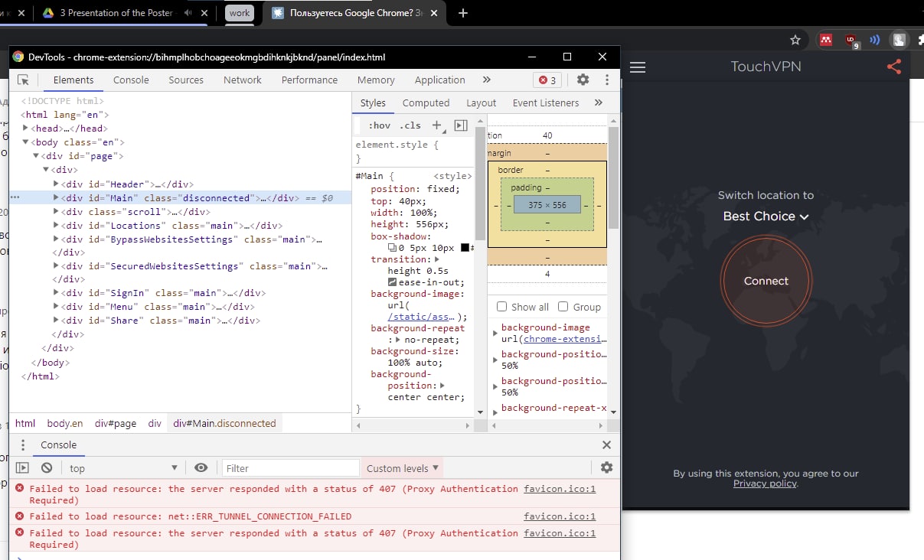Close the console drawer with X

(606, 444)
